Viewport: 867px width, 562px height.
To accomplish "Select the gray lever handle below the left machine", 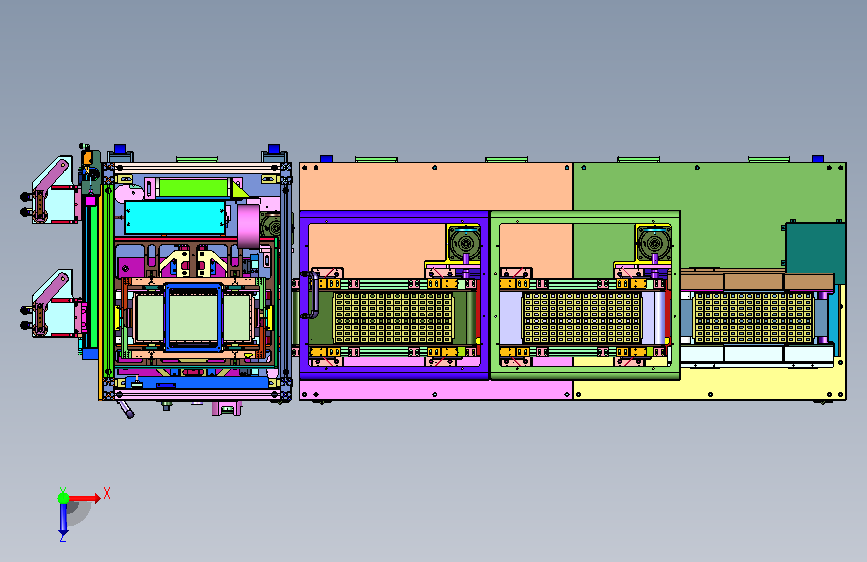I will [x=126, y=409].
